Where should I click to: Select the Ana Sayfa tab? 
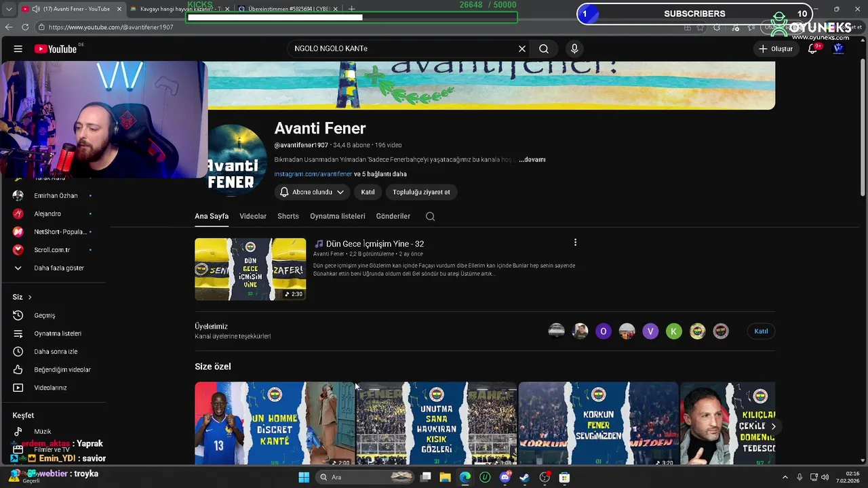coord(212,216)
